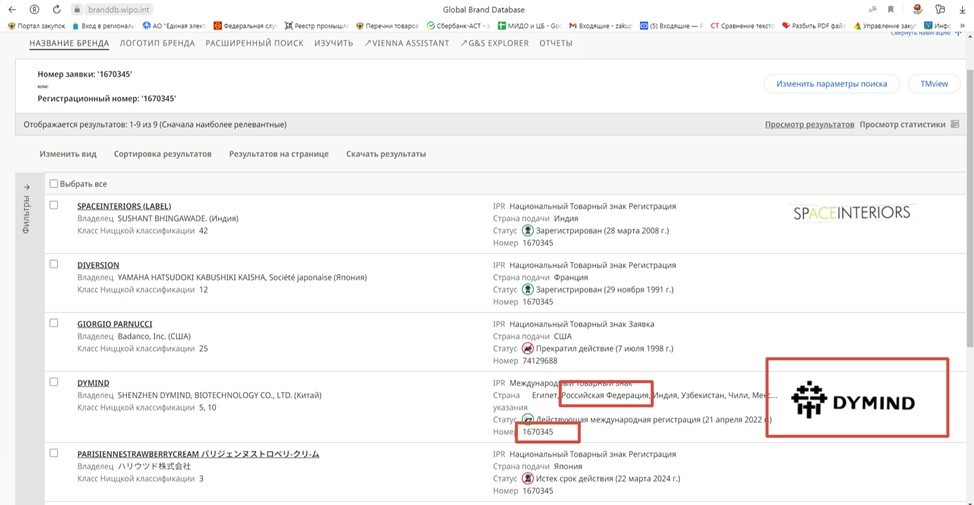Switch to the "НАЗВАНИЕ БРЕНДА" tab
Image resolution: width=974 pixels, height=505 pixels.
point(69,43)
